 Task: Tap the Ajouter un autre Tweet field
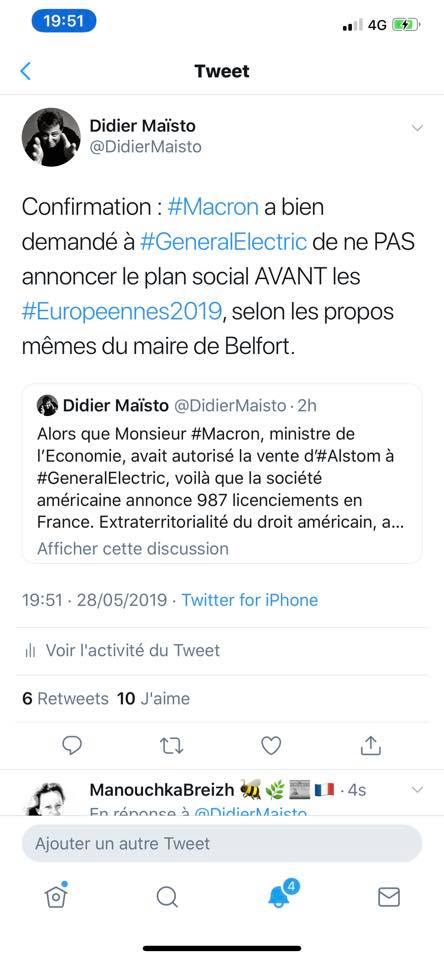(x=222, y=844)
